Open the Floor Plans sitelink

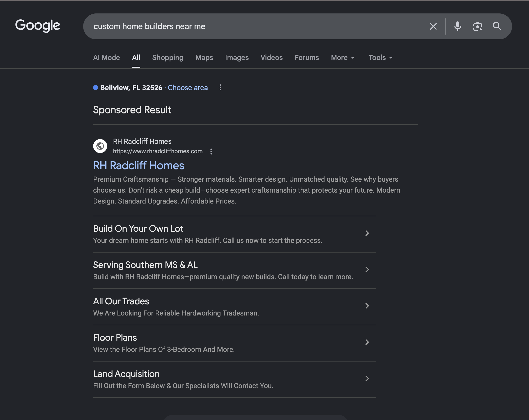[115, 338]
